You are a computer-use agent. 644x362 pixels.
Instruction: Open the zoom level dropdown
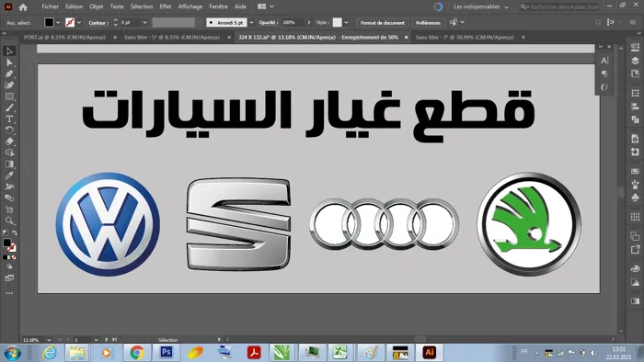(x=49, y=340)
